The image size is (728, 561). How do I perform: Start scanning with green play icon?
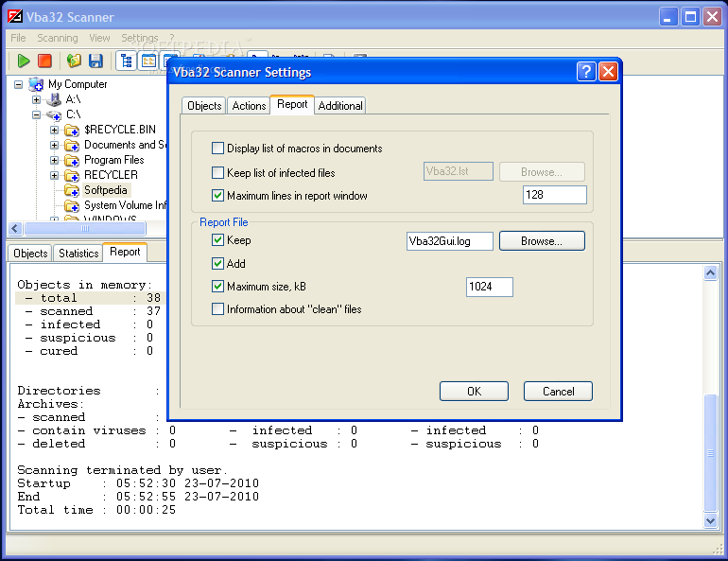pyautogui.click(x=24, y=61)
